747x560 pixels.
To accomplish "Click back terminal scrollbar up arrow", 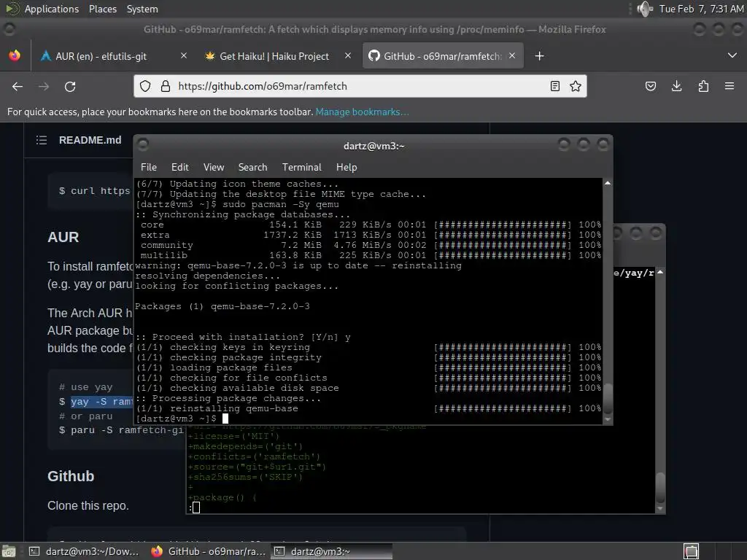I will pyautogui.click(x=659, y=272).
